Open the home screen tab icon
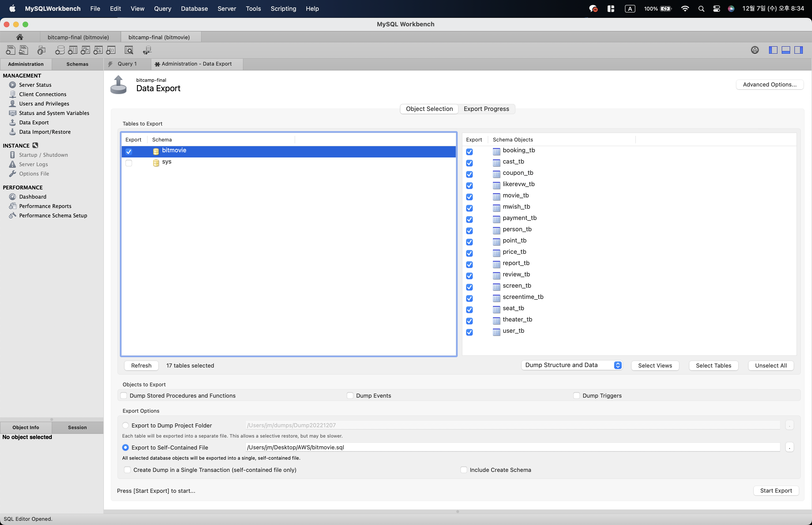 (20, 37)
